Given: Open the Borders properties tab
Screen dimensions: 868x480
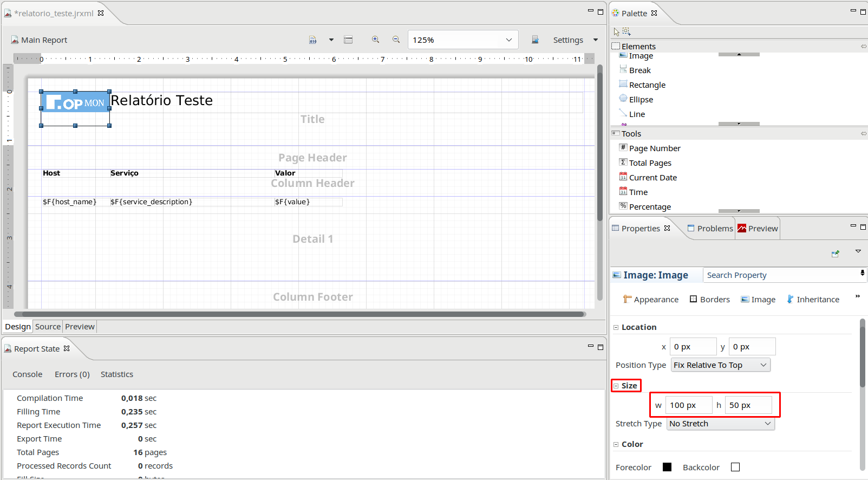Looking at the screenshot, I should pos(709,300).
